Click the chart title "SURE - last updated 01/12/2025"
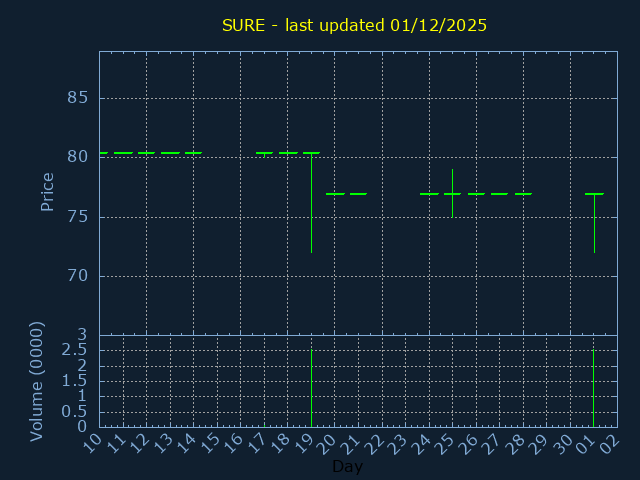Screen dimensions: 640x480 [354, 25]
